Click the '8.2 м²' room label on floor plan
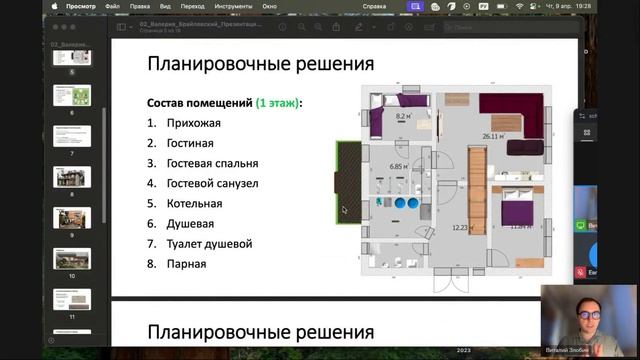The width and height of the screenshot is (640, 360). pyautogui.click(x=403, y=116)
